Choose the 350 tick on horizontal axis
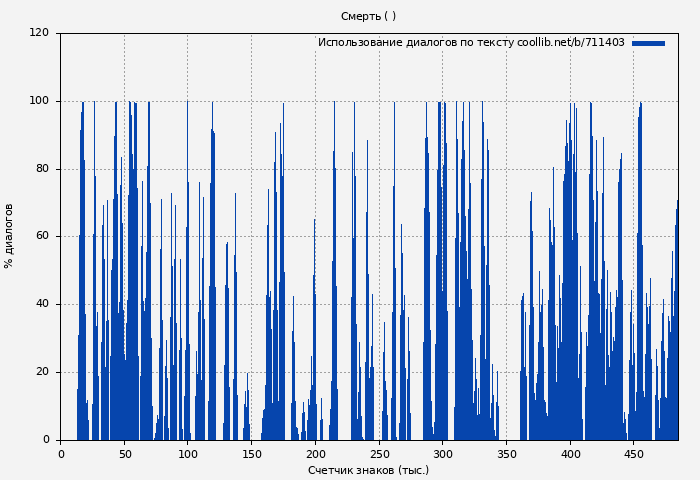The width and height of the screenshot is (700, 480). click(x=506, y=453)
